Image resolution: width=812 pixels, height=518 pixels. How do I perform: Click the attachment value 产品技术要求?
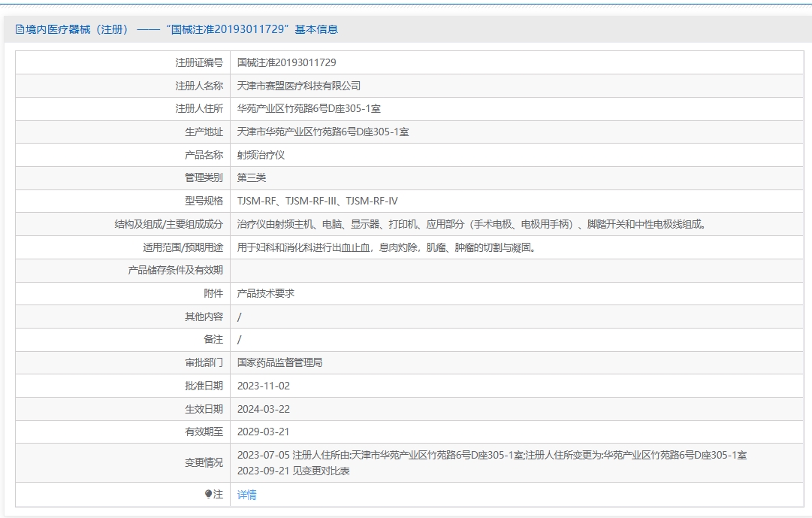266,293
